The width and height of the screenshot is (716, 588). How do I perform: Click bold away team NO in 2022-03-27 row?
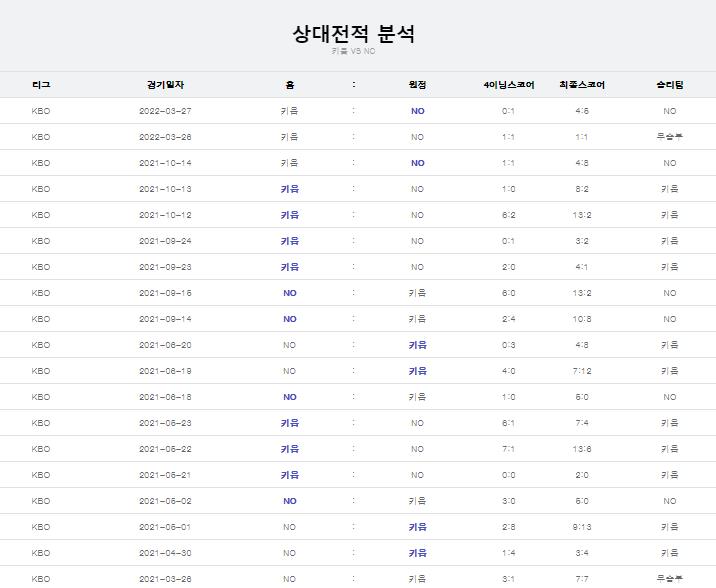coord(417,111)
